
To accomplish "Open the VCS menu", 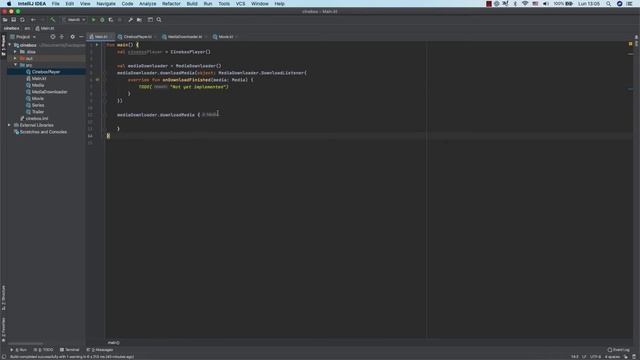I will click(240, 4).
